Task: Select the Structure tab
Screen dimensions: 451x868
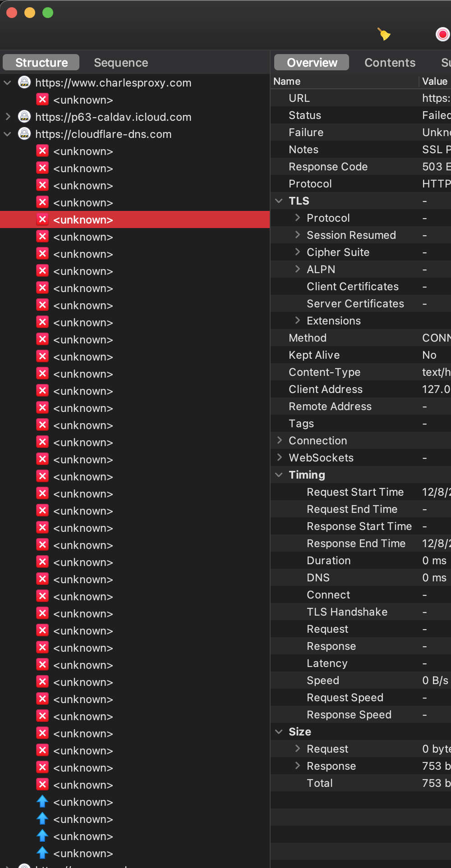Action: [x=41, y=63]
